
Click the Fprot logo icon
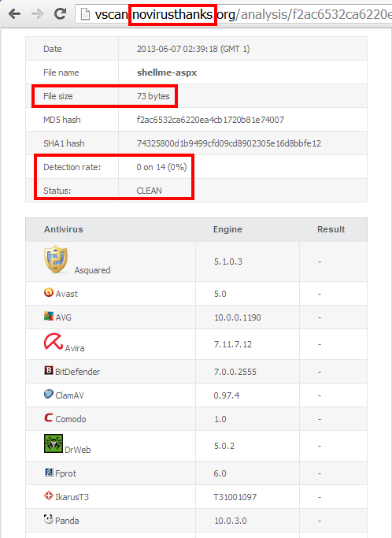49,472
